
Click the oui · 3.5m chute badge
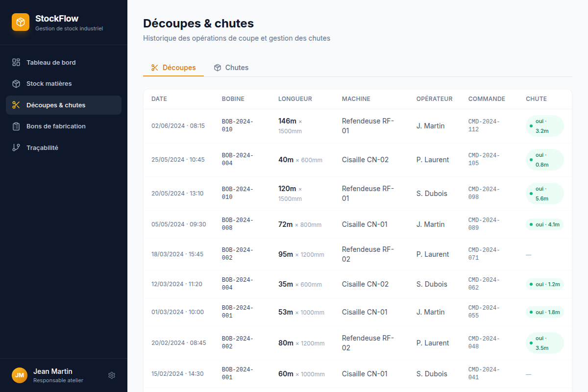545,343
